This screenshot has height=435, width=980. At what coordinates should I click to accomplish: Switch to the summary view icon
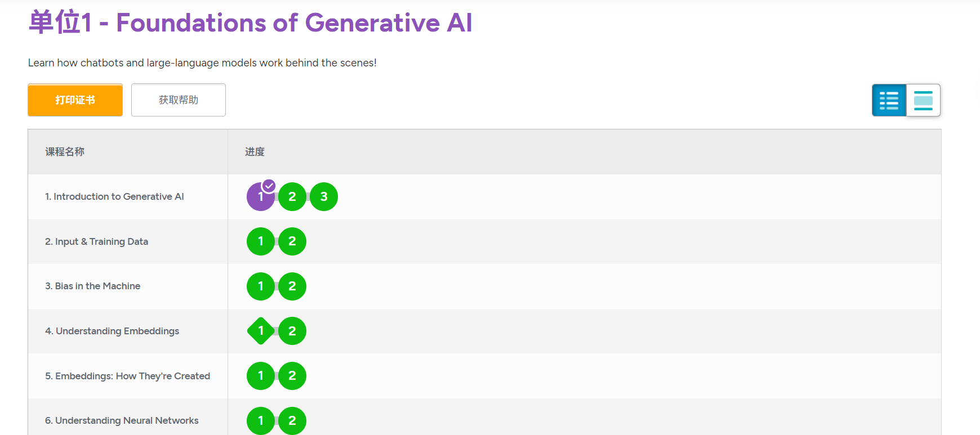(923, 100)
